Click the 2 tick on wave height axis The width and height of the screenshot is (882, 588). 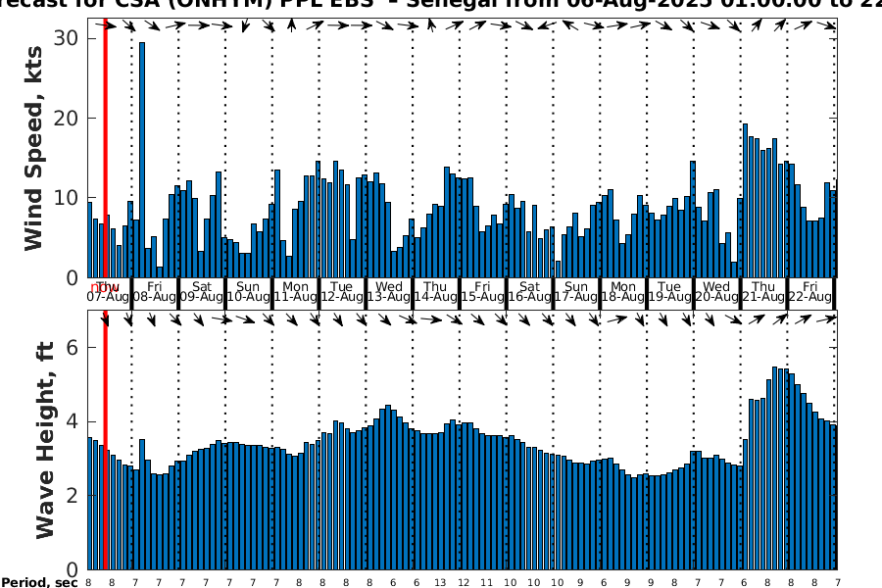coord(72,496)
